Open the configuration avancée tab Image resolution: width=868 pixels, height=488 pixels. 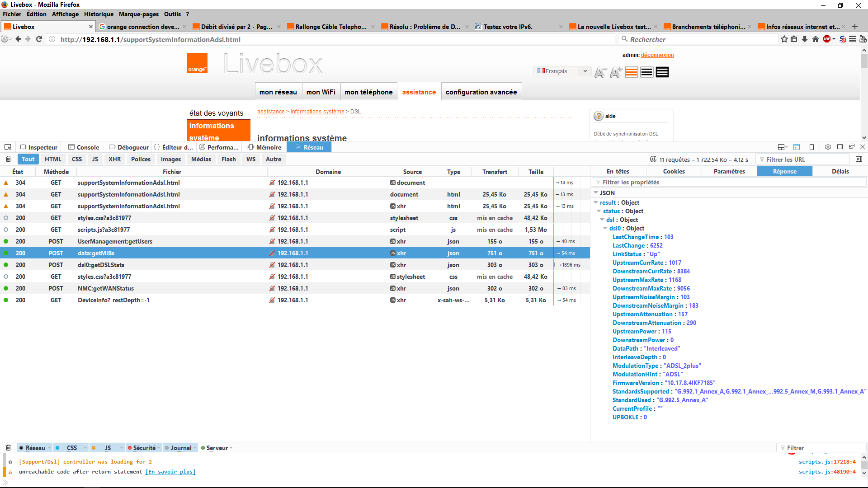tap(481, 92)
